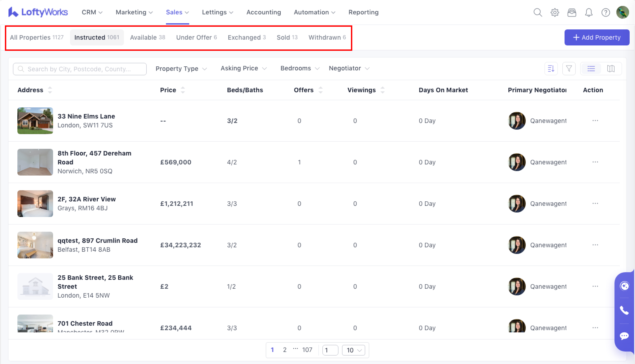The height and width of the screenshot is (364, 635).
Task: Open the Lettings menu
Action: pyautogui.click(x=217, y=12)
